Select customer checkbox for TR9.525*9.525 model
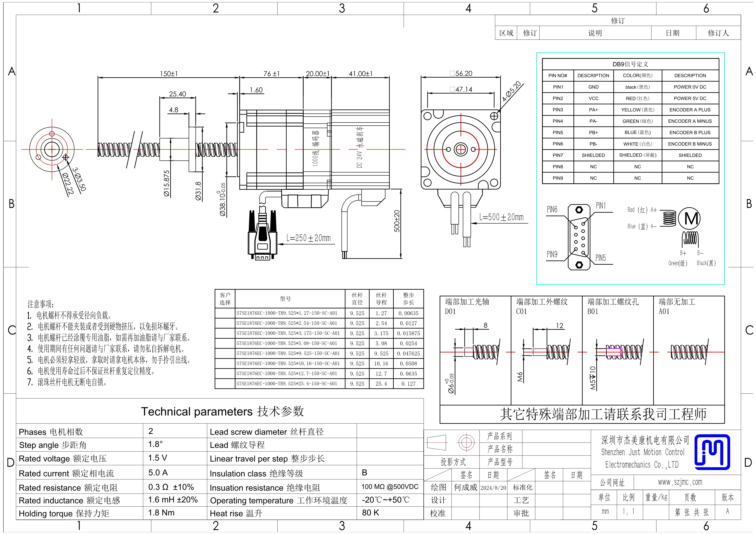Screen dimensions: 756x534 pos(225,353)
